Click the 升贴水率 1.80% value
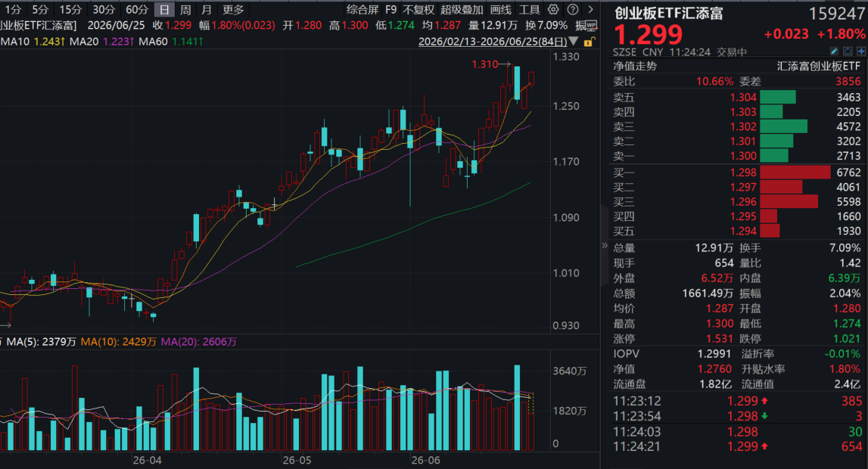This screenshot has height=469, width=868. tap(845, 369)
